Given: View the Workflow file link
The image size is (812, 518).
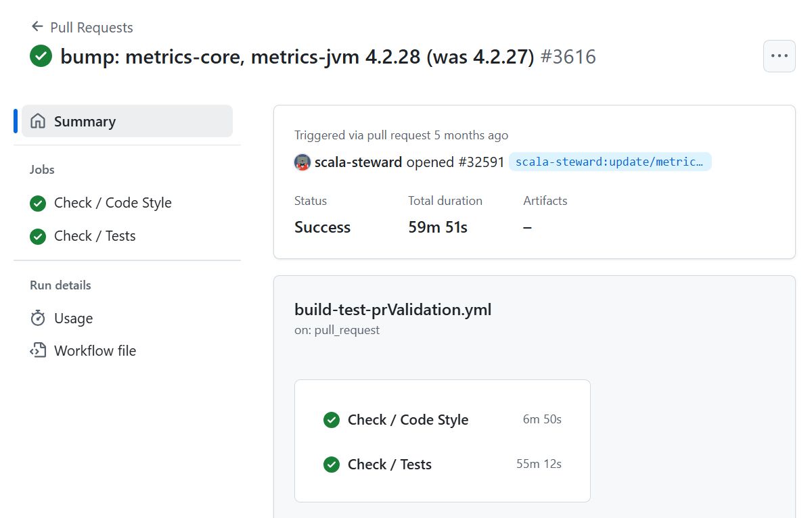Looking at the screenshot, I should pyautogui.click(x=95, y=351).
